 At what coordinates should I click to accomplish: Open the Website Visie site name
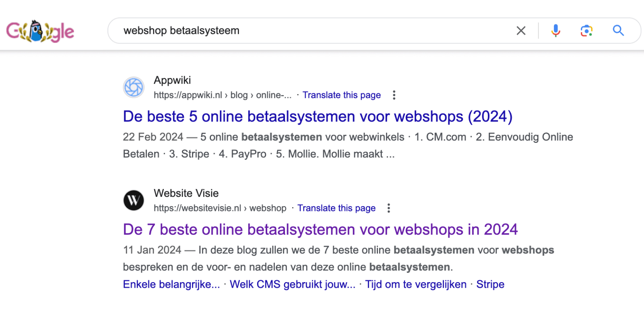186,193
